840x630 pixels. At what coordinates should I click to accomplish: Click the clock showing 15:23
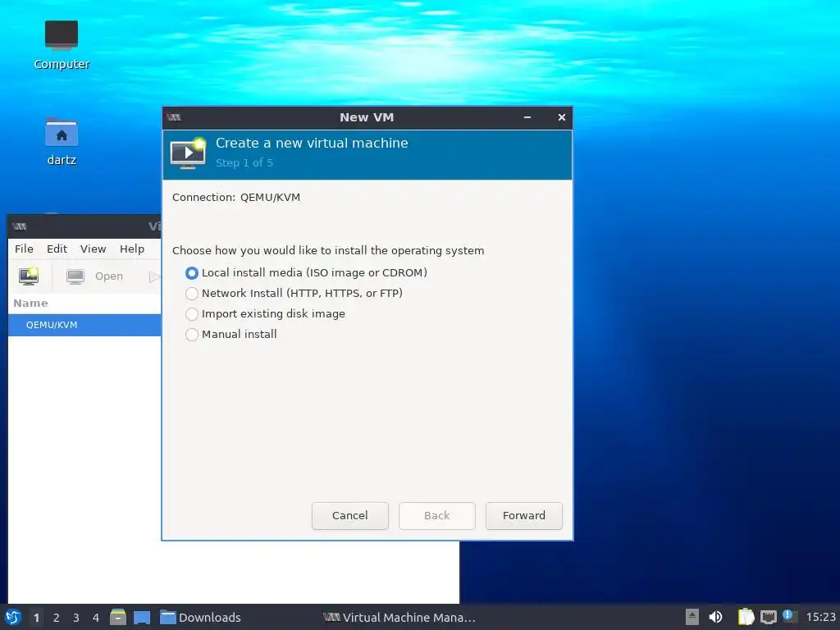[820, 618]
